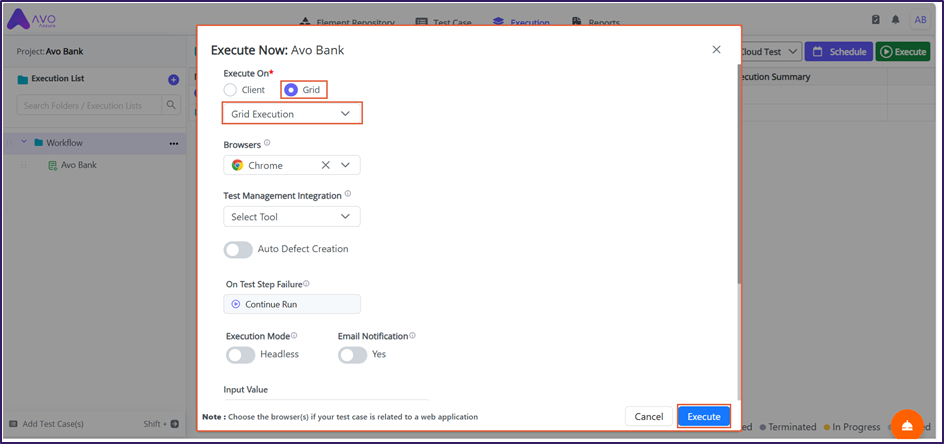Turn on the Headless execution mode toggle
Screen dimensions: 944x444
pyautogui.click(x=240, y=354)
